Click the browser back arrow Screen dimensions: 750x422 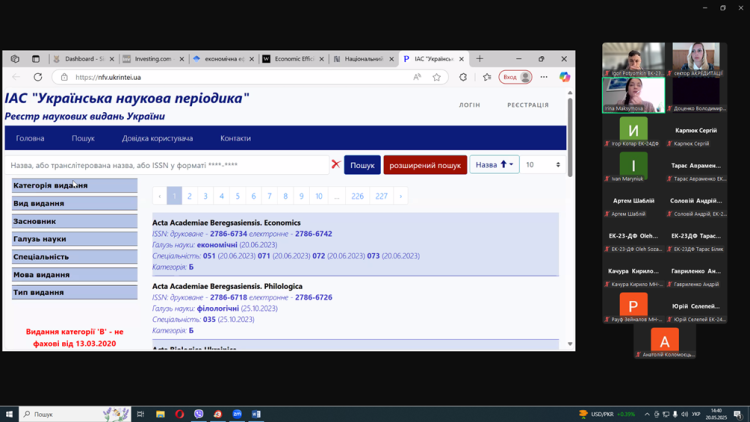tap(16, 77)
